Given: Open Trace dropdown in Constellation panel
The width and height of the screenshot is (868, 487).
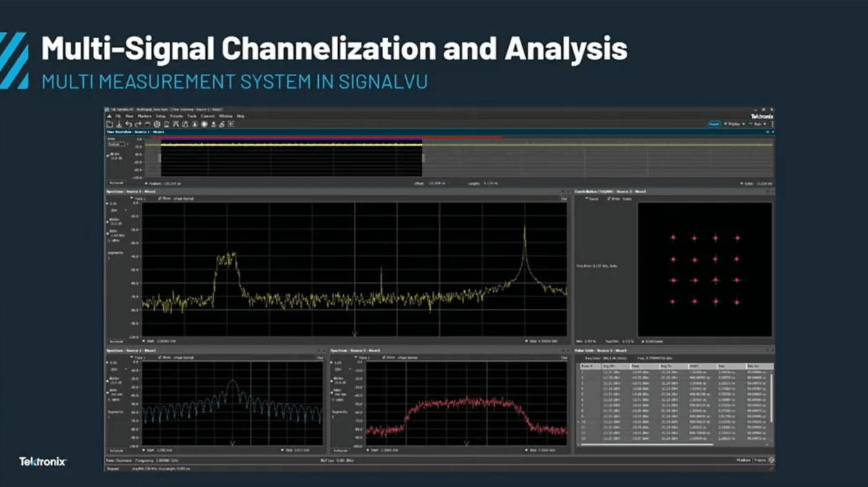Looking at the screenshot, I should coord(592,199).
